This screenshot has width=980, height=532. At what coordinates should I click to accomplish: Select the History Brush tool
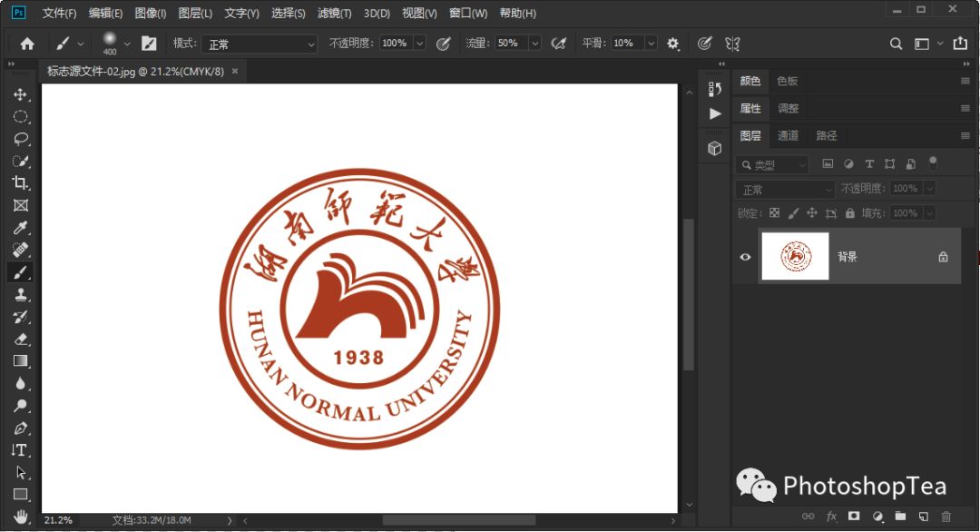click(20, 317)
